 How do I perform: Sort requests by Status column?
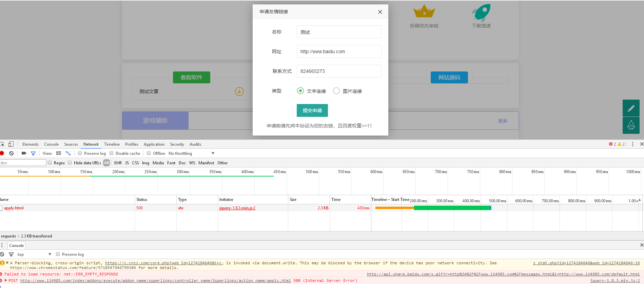click(156, 200)
